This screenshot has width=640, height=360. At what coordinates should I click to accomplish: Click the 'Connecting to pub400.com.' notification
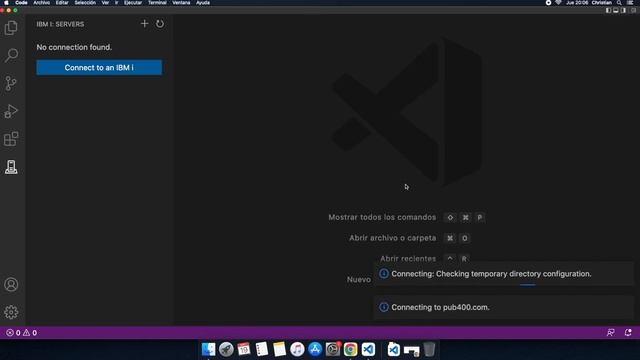(504, 307)
